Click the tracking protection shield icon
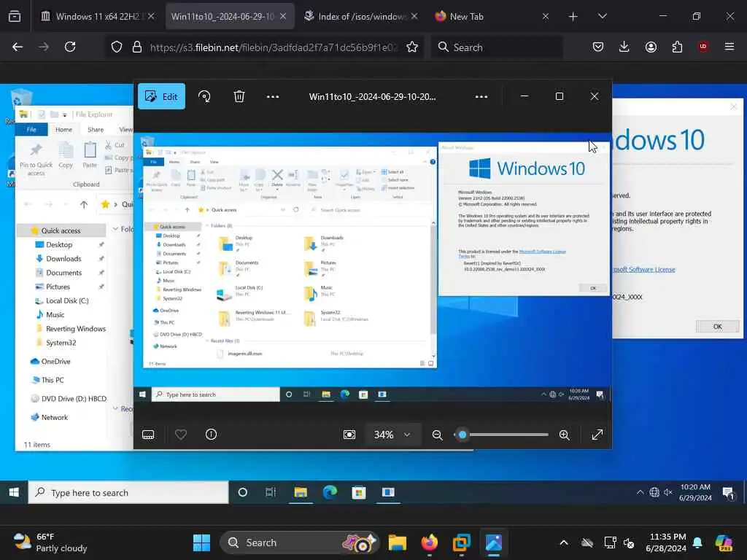747x560 pixels. coord(117,47)
